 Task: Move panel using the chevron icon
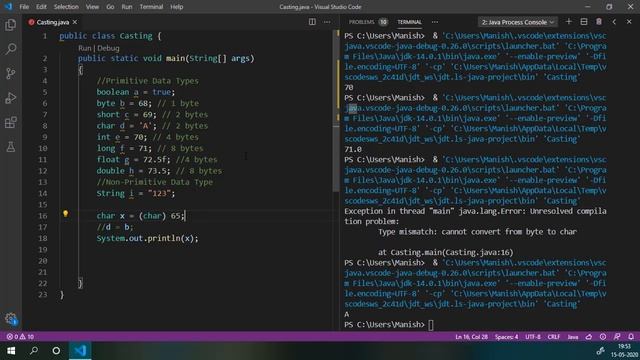[614, 22]
